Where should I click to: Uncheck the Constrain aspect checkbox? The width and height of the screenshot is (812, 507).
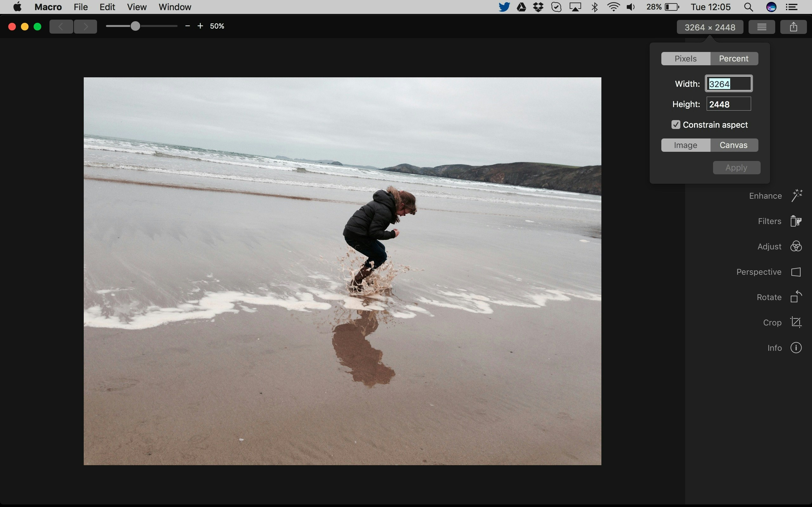click(676, 125)
